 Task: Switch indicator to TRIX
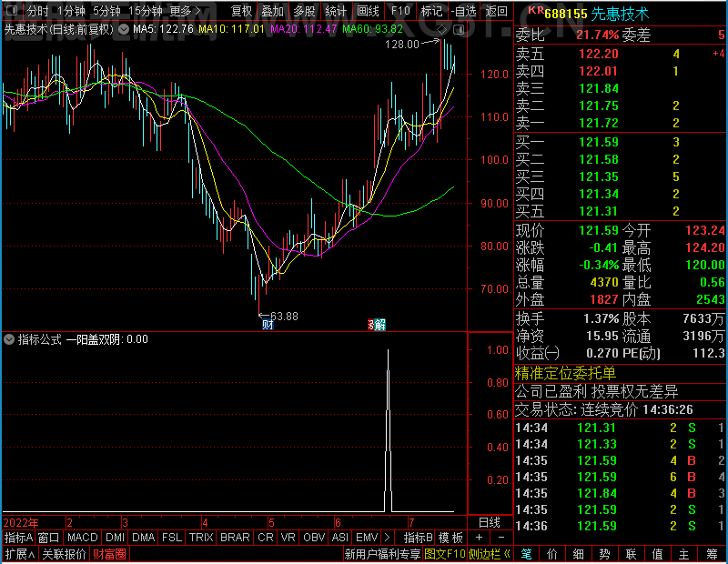click(x=201, y=538)
